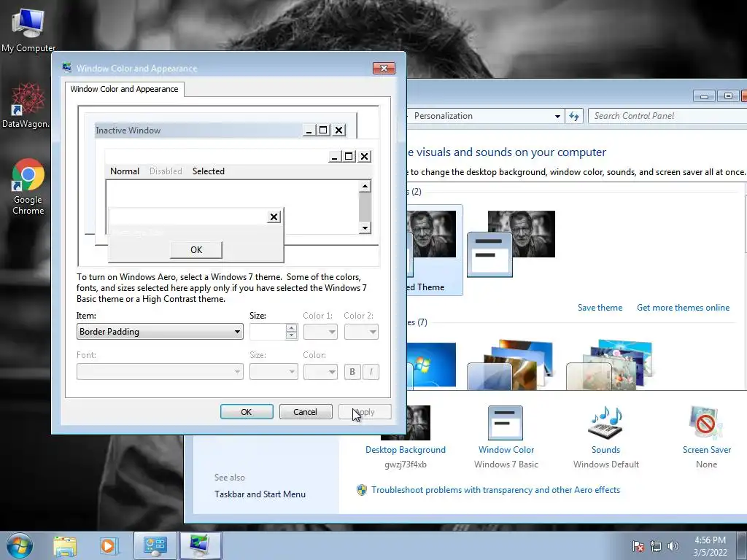Open the Font name dropdown
Viewport: 747px width, 560px height.
[x=160, y=372]
